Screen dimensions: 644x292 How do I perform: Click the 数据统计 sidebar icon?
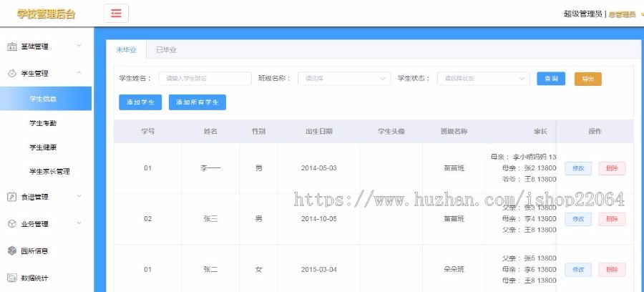pos(12,278)
